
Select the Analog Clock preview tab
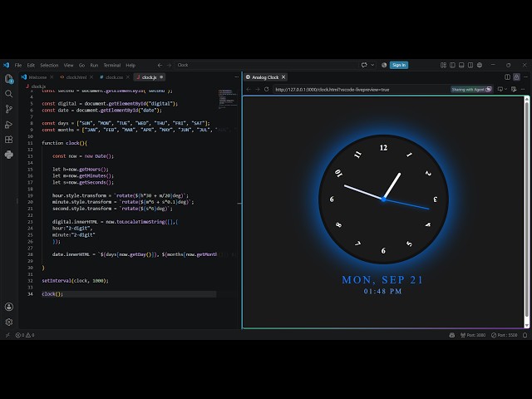tap(265, 77)
